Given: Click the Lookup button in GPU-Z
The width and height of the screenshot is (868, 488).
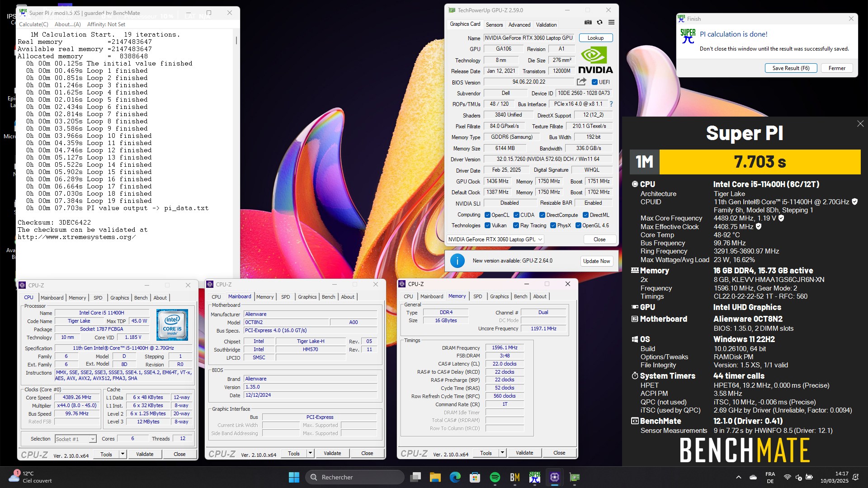Looking at the screenshot, I should (595, 38).
